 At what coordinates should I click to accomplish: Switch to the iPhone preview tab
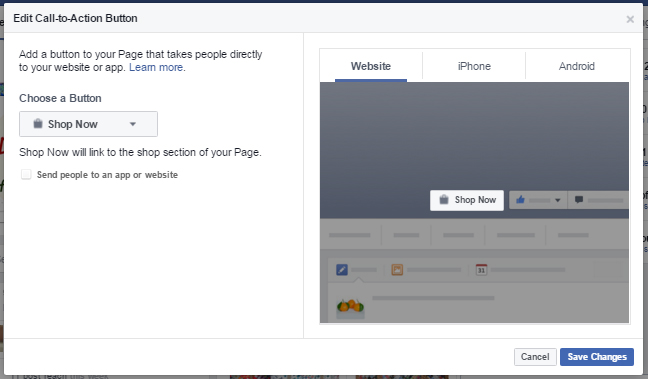tap(474, 66)
